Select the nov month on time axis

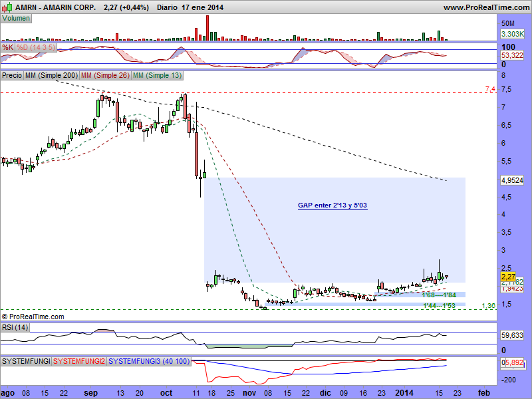point(249,393)
